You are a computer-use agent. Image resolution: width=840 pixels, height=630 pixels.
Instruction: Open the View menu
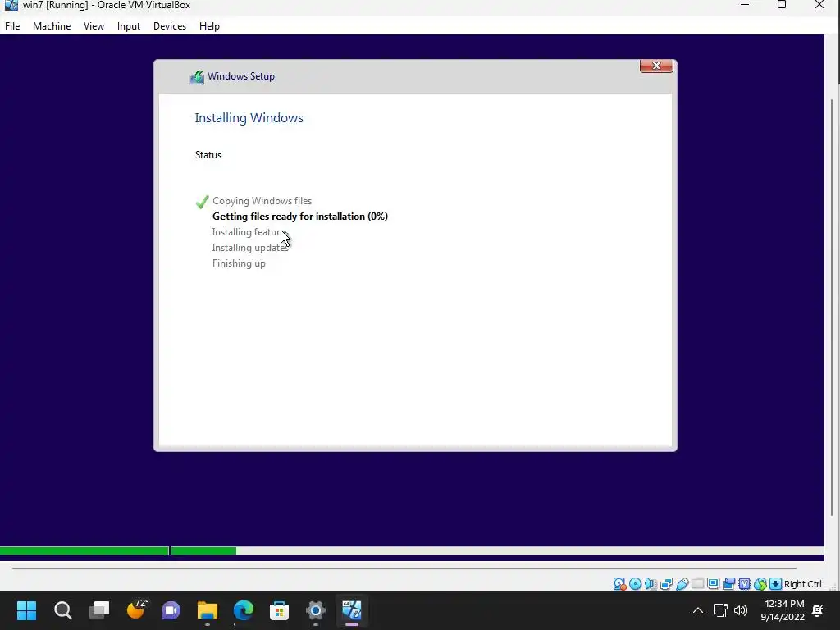pos(94,26)
